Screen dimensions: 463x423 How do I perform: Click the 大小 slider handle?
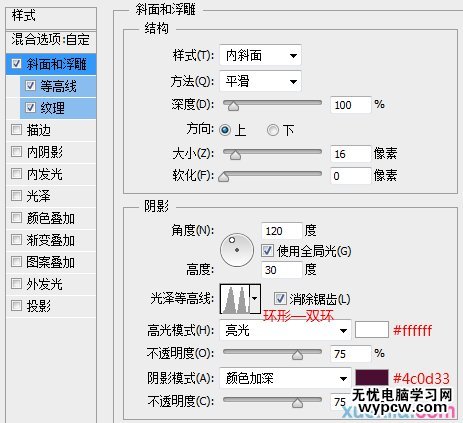(x=235, y=155)
